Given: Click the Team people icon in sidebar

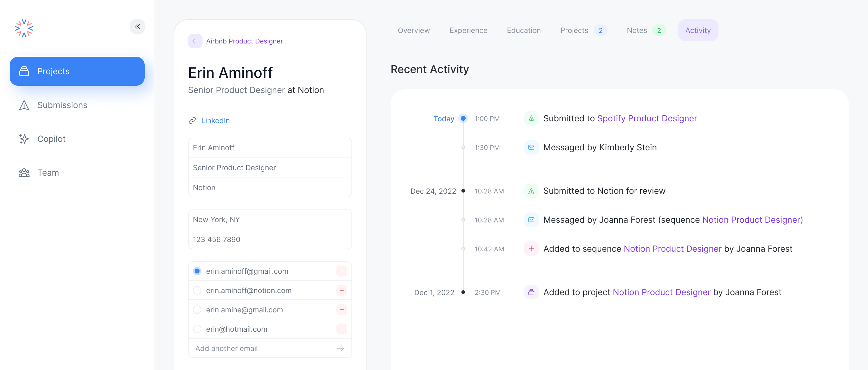Looking at the screenshot, I should [24, 173].
